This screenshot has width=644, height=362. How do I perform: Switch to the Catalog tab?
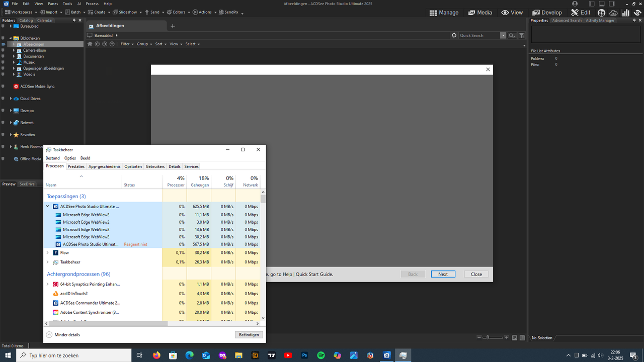coord(26,21)
